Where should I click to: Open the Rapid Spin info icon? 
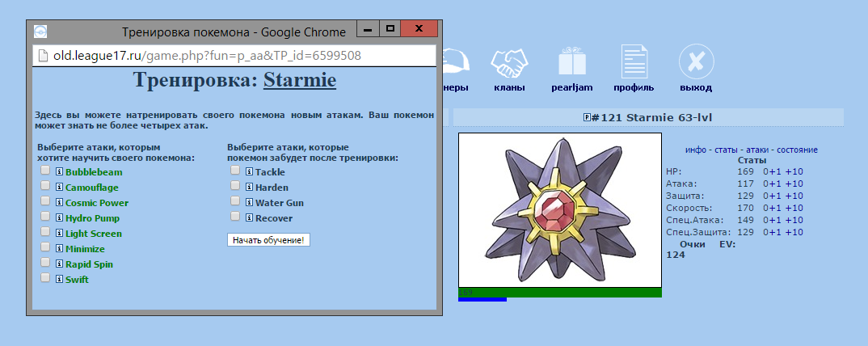pos(60,264)
